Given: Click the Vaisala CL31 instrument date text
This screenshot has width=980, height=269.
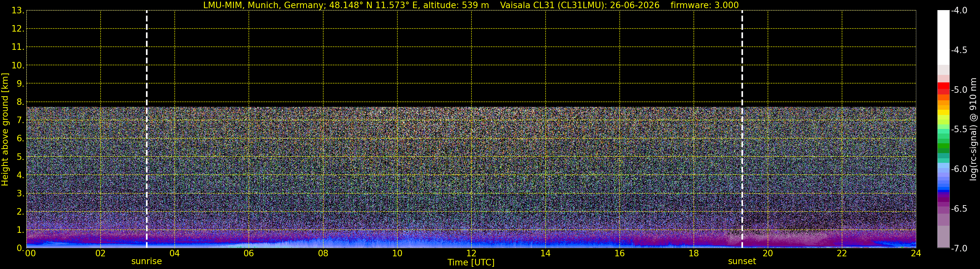Looking at the screenshot, I should 580,5.
